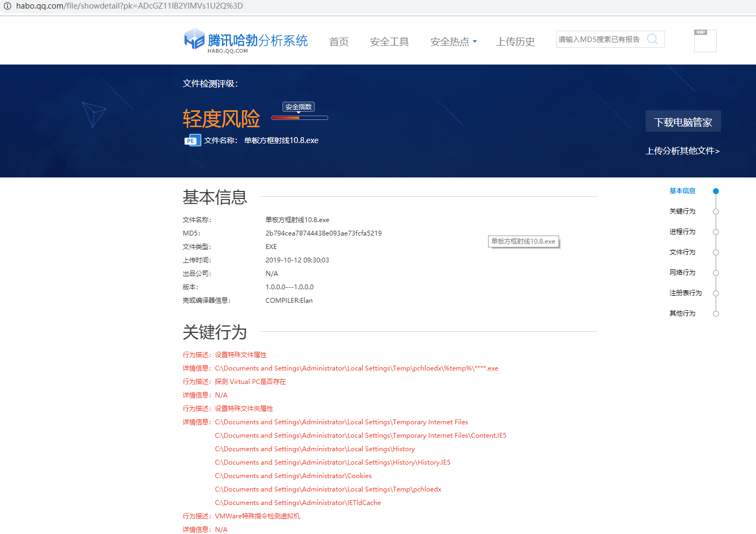Image resolution: width=756 pixels, height=534 pixels.
Task: Expand the 安全热点 dropdown menu
Action: pyautogui.click(x=453, y=42)
